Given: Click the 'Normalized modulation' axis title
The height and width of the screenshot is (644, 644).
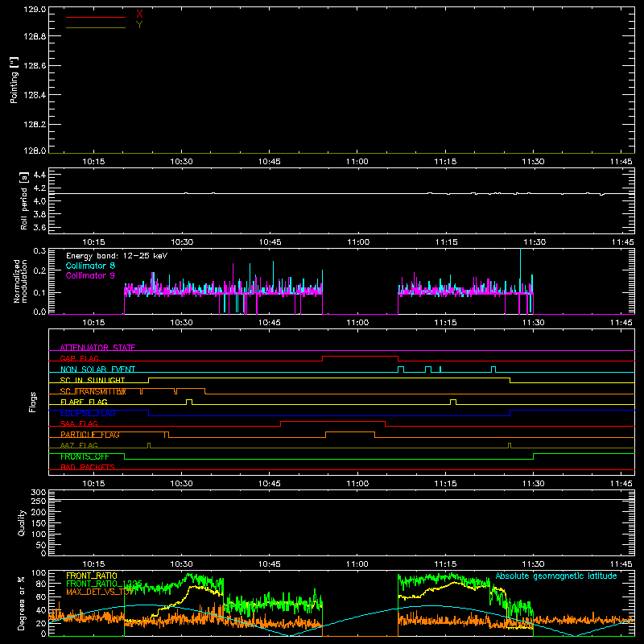Looking at the screenshot, I should [20, 281].
